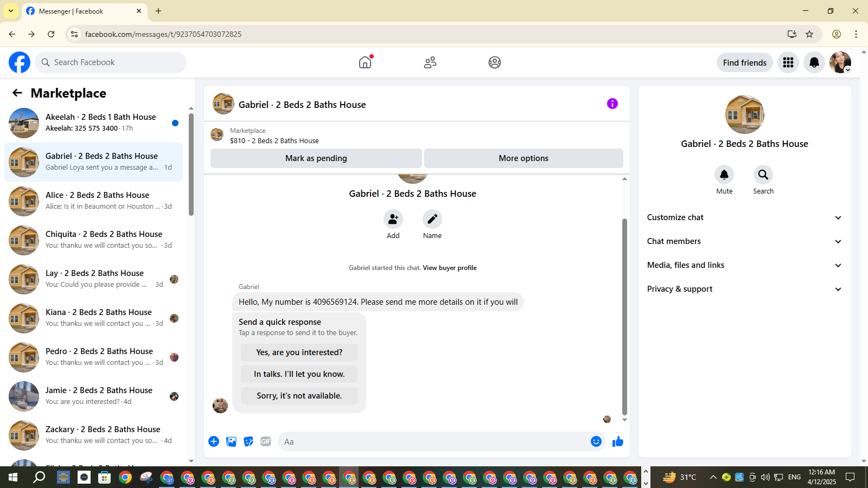Screen dimensions: 868x488
Task: Open a new browser tab
Action: click(158, 11)
